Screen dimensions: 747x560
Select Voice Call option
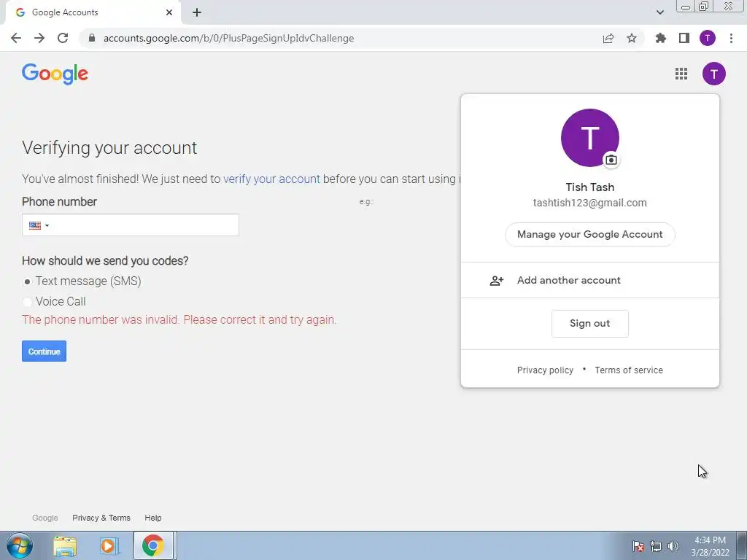click(x=27, y=301)
